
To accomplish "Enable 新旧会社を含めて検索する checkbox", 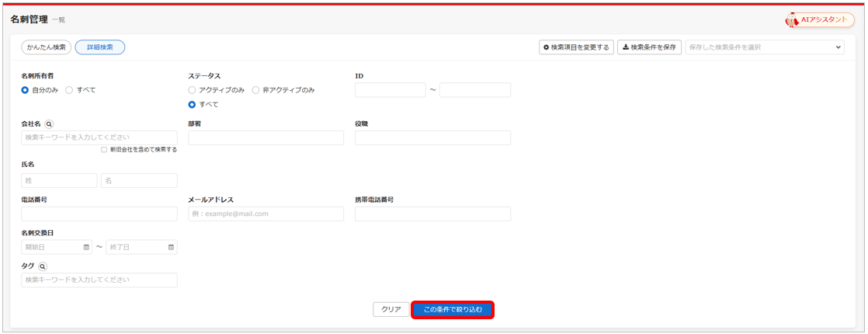I will (x=105, y=150).
